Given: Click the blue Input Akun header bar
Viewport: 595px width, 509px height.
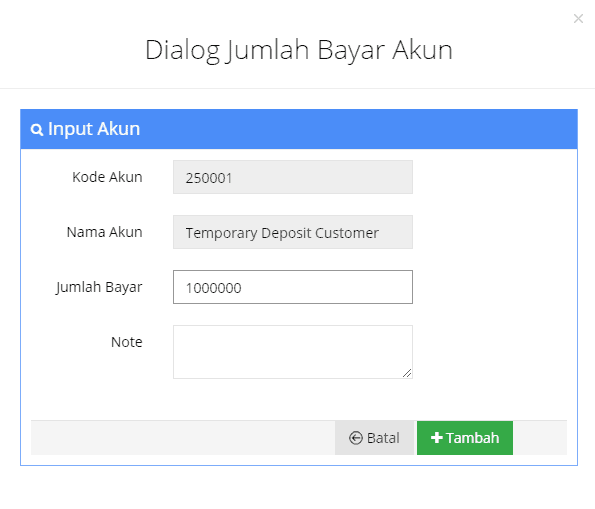Looking at the screenshot, I should click(x=299, y=129).
